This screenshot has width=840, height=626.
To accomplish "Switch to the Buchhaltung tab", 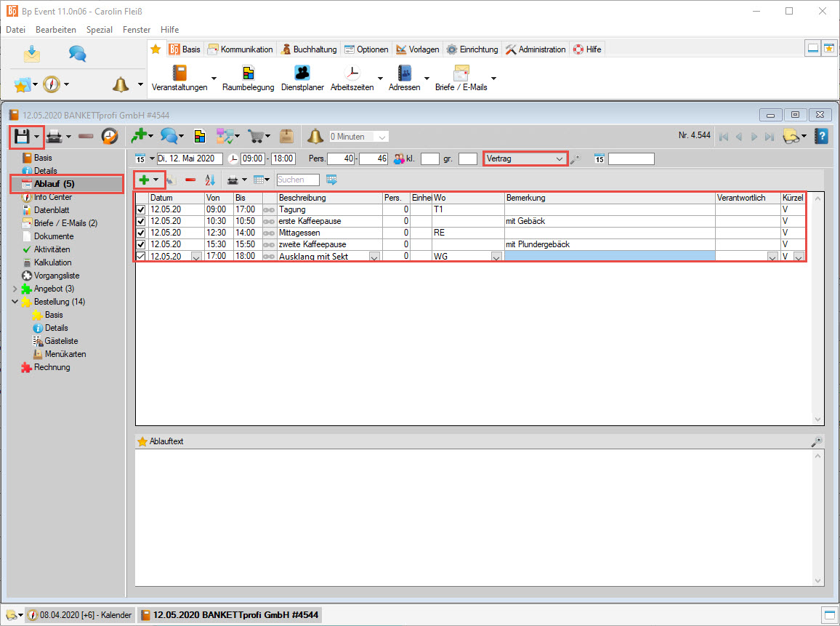I will (x=309, y=49).
